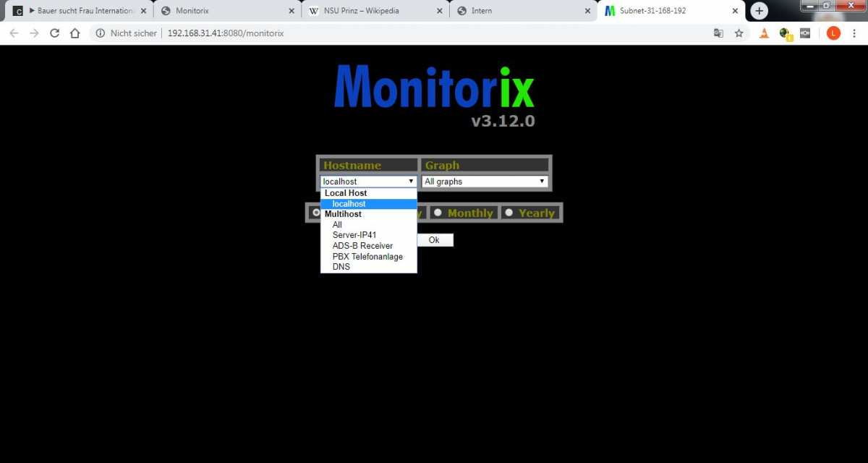This screenshot has width=868, height=463.
Task: Choose 'ADS-B Receiver' from the host list
Action: (x=369, y=246)
